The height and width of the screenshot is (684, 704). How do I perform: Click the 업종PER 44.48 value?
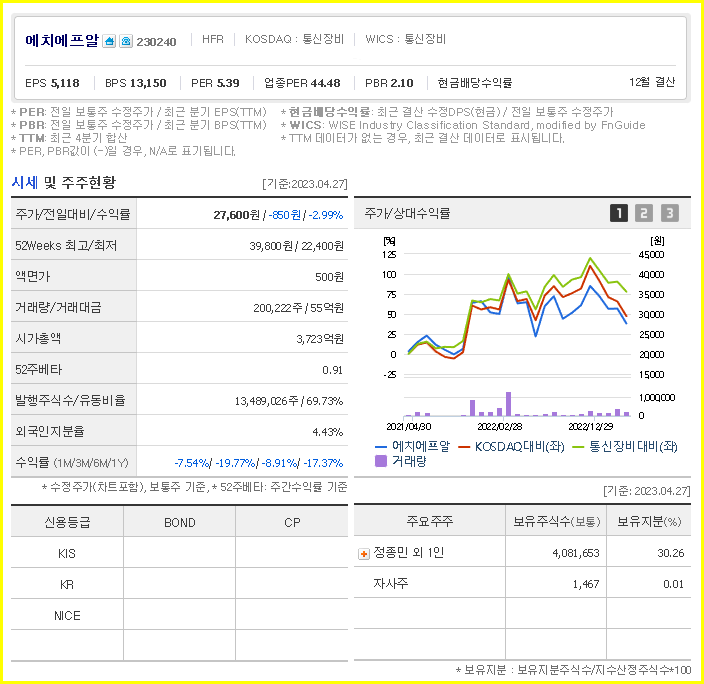[326, 83]
